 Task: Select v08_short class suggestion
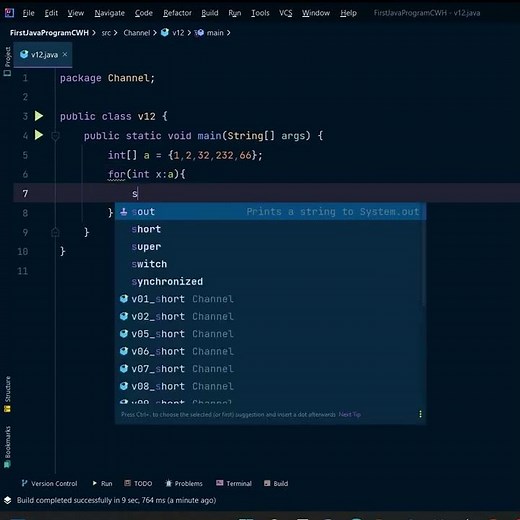click(270, 386)
